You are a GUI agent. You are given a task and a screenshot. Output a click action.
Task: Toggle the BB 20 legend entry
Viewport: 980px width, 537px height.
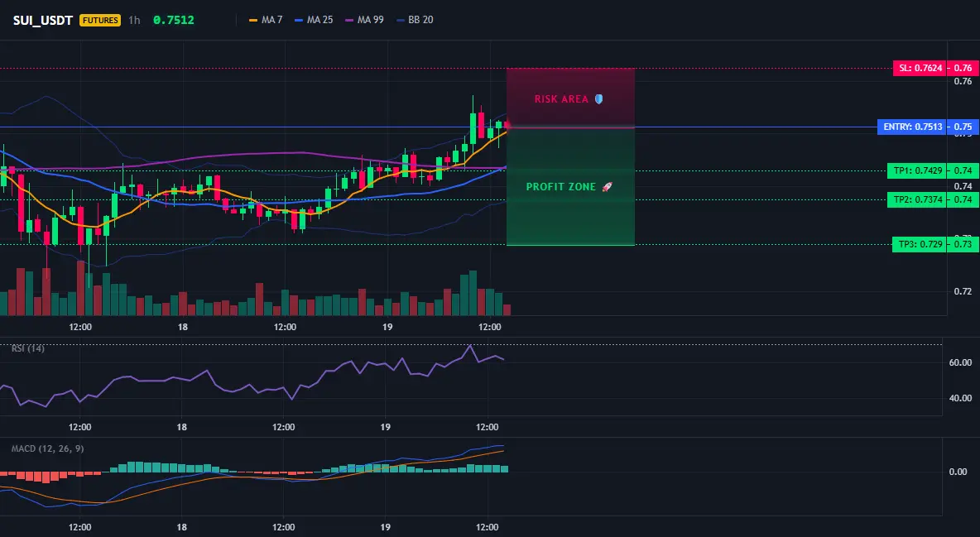[x=415, y=20]
